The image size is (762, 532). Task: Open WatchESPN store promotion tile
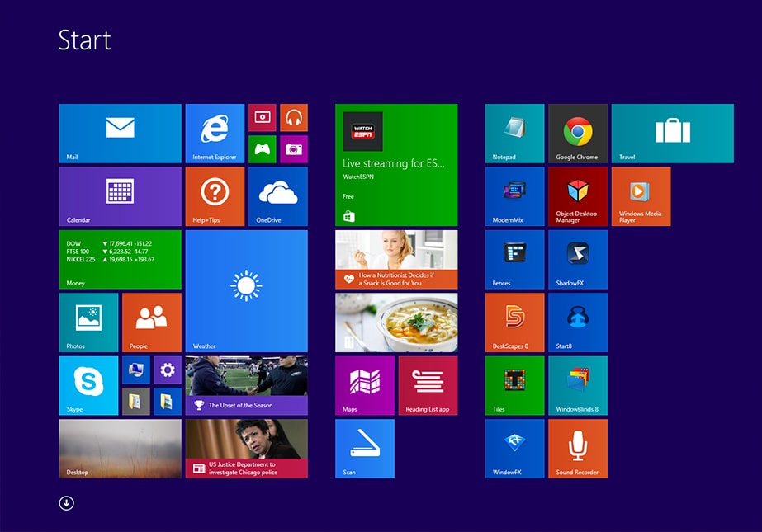396,165
